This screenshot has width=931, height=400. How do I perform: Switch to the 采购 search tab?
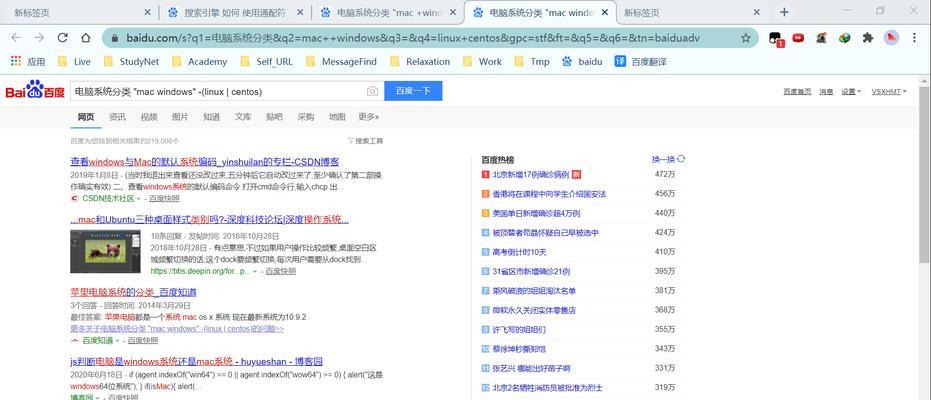[x=306, y=117]
